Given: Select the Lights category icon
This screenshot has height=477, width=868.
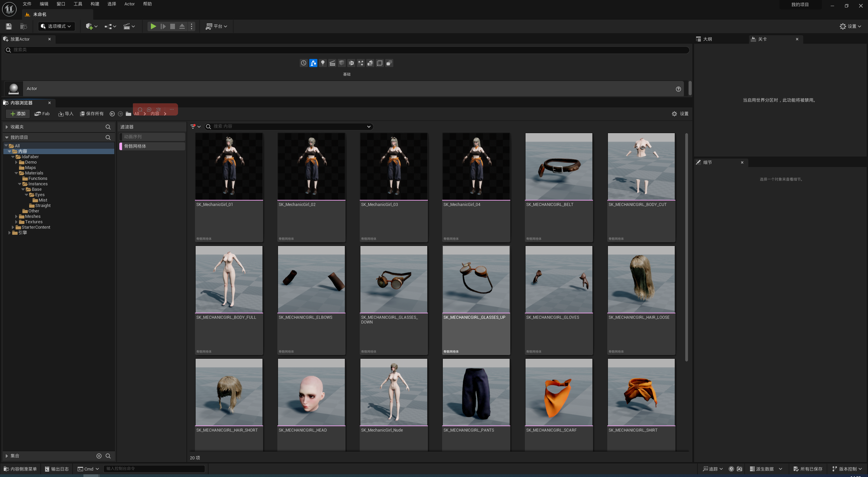Looking at the screenshot, I should tap(322, 63).
